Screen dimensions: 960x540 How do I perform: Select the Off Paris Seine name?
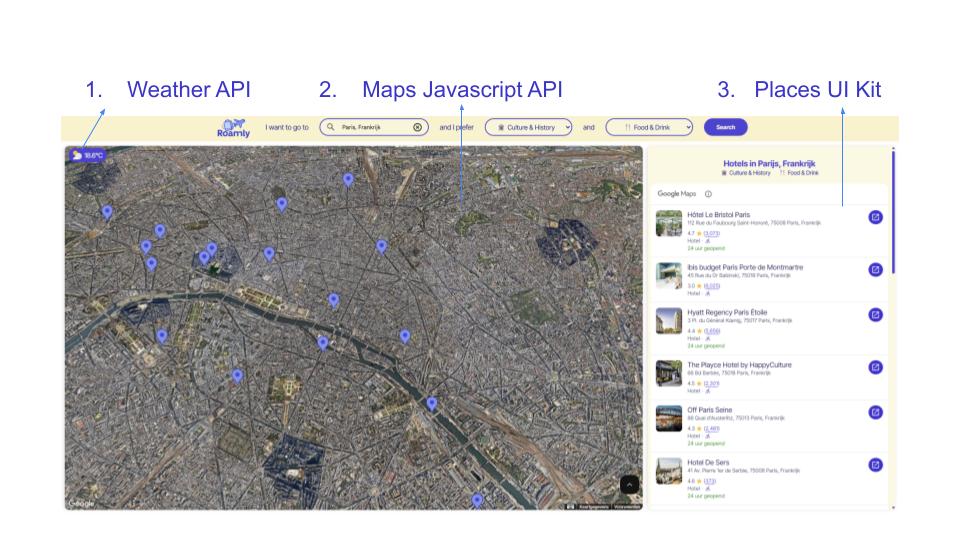click(709, 410)
